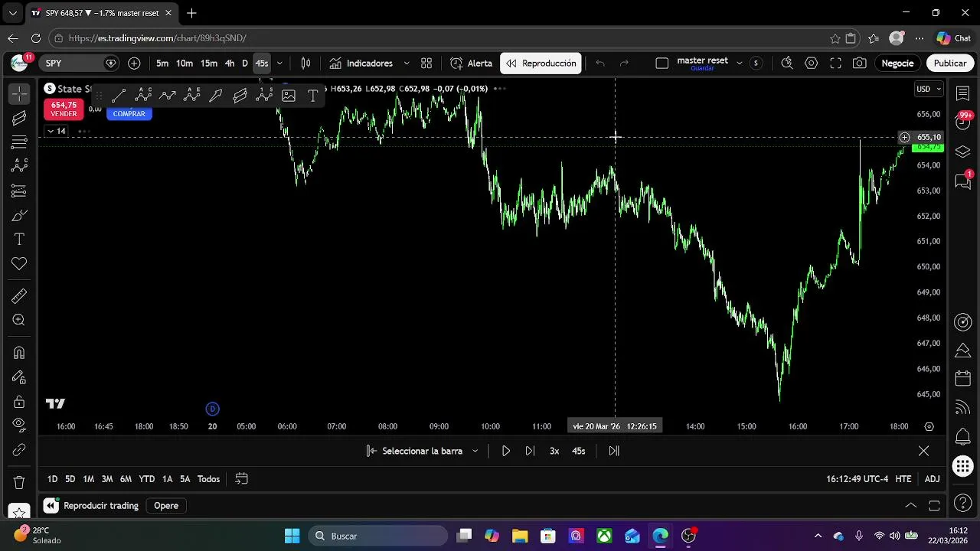Image resolution: width=980 pixels, height=551 pixels.
Task: Open alerts clock in right sidebar
Action: 963,122
